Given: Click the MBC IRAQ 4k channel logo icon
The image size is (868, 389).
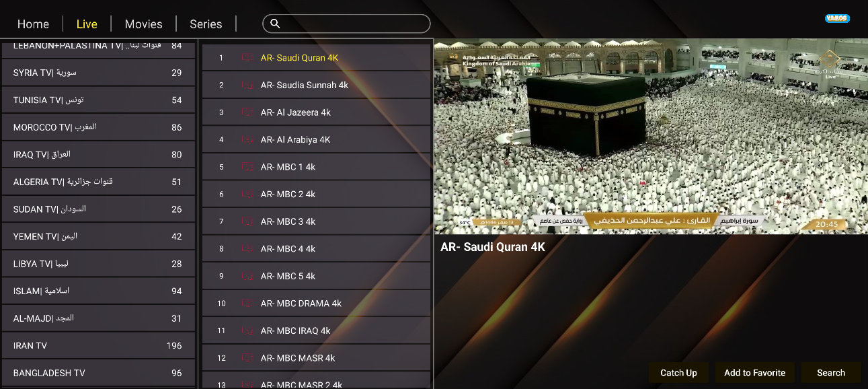Looking at the screenshot, I should point(247,330).
